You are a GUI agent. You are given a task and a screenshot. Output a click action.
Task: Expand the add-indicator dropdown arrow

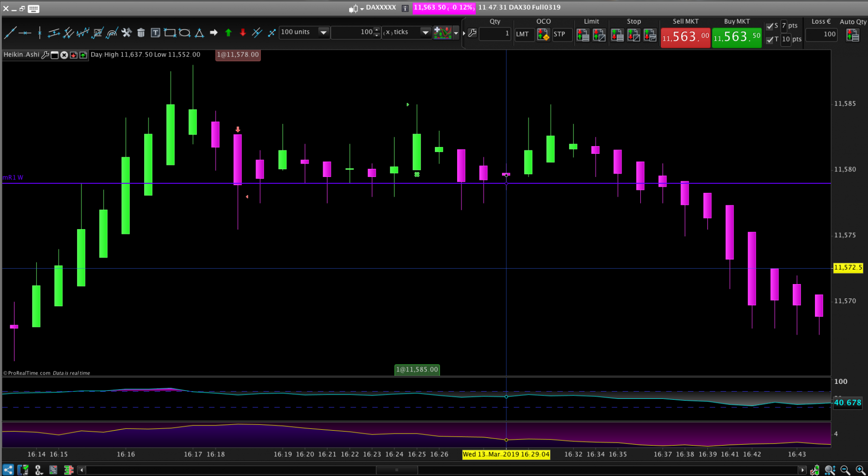pos(456,33)
